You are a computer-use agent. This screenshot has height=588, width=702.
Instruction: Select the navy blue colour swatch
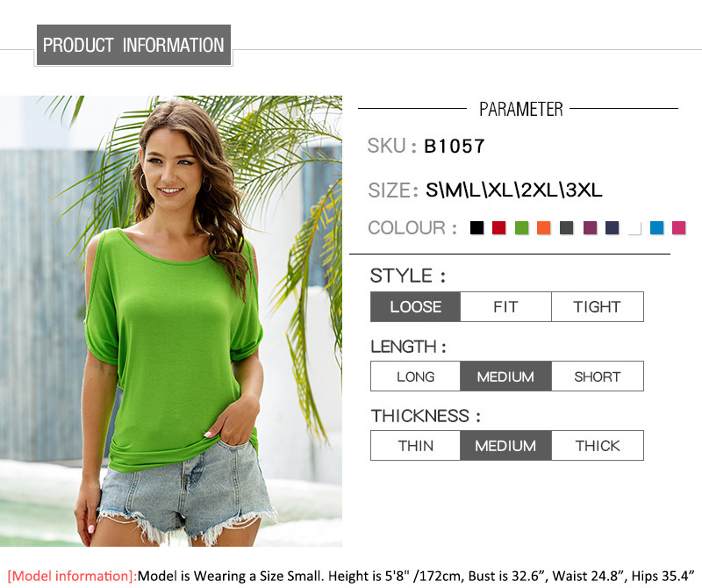(x=612, y=228)
